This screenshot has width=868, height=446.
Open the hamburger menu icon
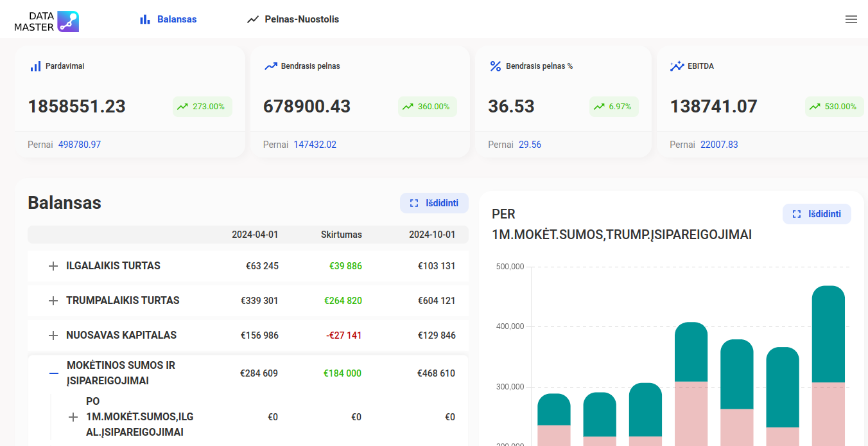coord(851,19)
